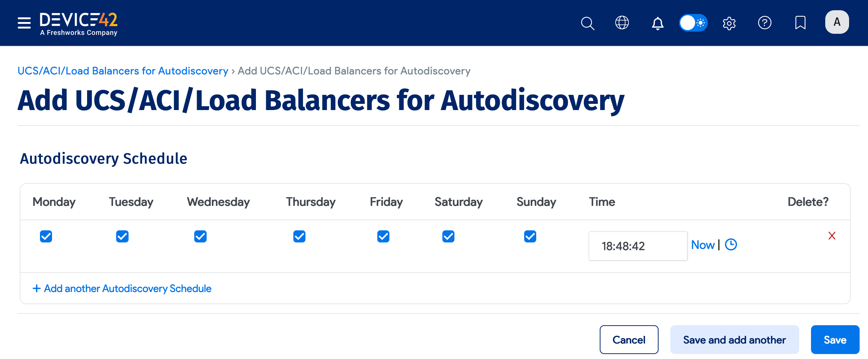
Task: Open the account avatar menu
Action: point(837,22)
